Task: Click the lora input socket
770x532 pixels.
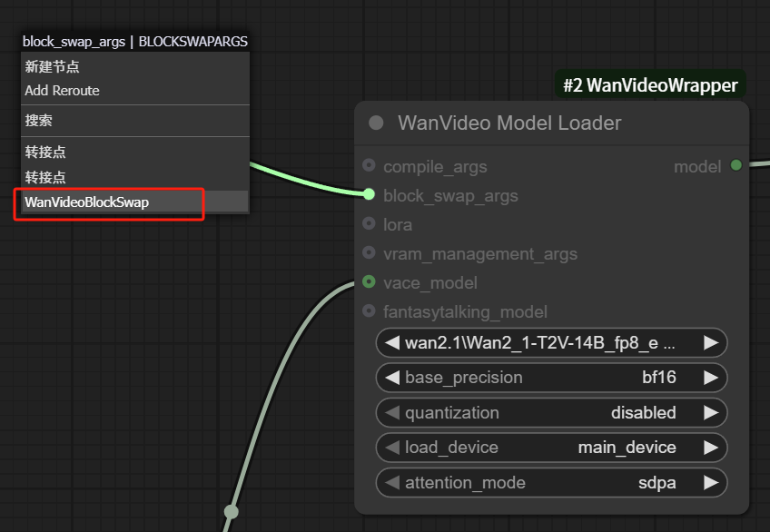Action: (370, 224)
